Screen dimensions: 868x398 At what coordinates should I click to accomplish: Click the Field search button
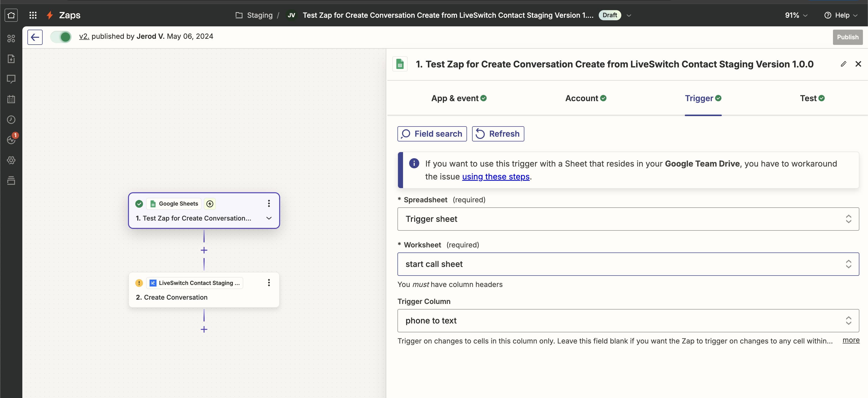point(432,134)
